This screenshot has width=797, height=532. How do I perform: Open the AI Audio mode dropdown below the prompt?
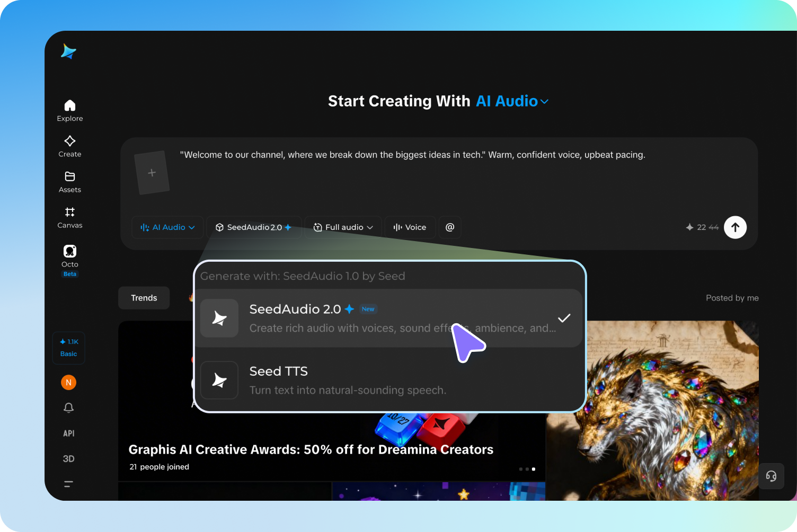click(x=167, y=227)
